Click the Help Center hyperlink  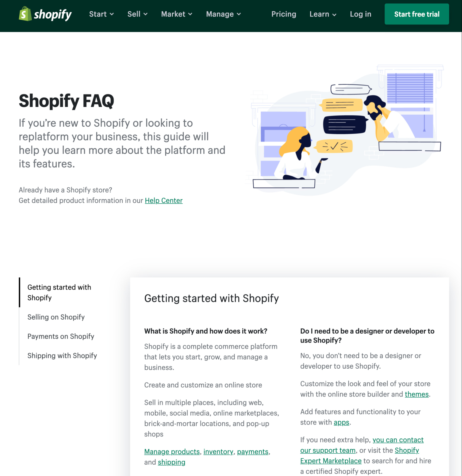click(163, 200)
